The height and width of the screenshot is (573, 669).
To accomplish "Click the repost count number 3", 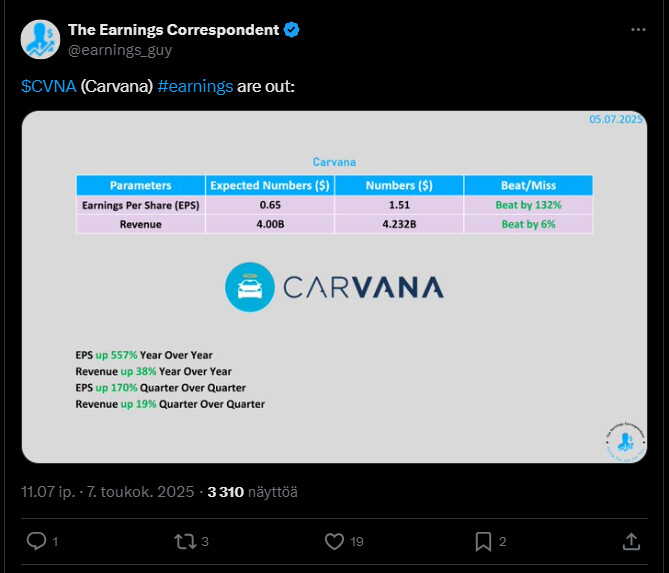I will click(205, 542).
